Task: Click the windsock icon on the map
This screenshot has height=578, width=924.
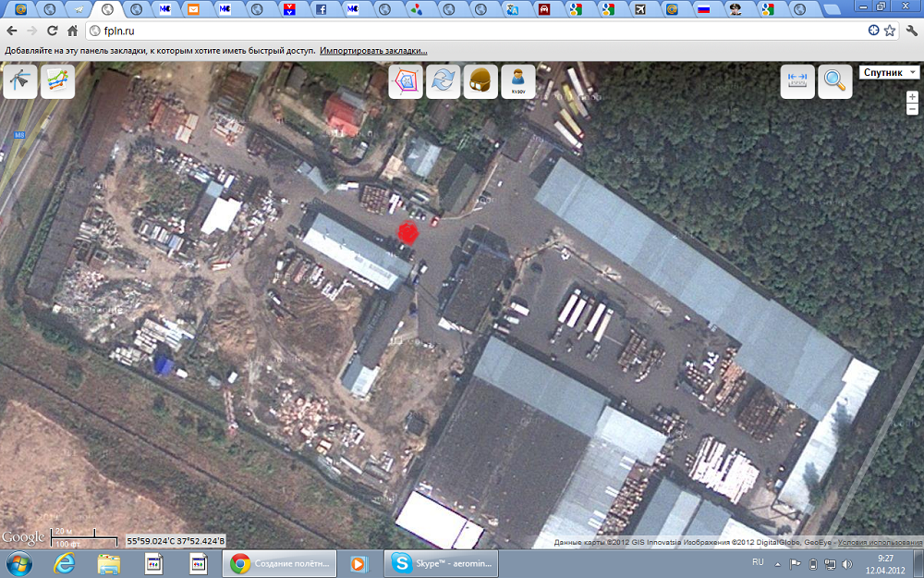Action: (20, 81)
